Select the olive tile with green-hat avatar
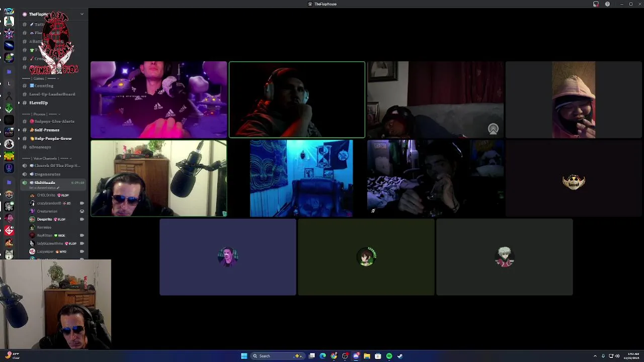Viewport: 644px width, 362px height. click(x=366, y=257)
